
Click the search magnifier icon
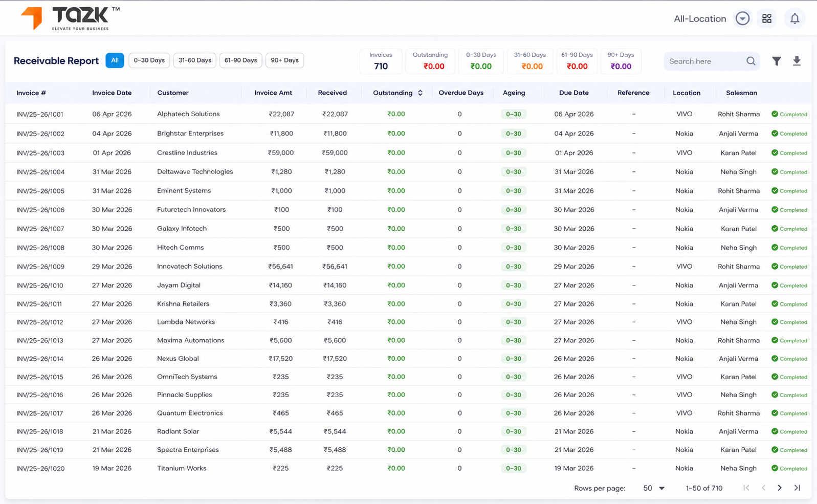pyautogui.click(x=750, y=61)
